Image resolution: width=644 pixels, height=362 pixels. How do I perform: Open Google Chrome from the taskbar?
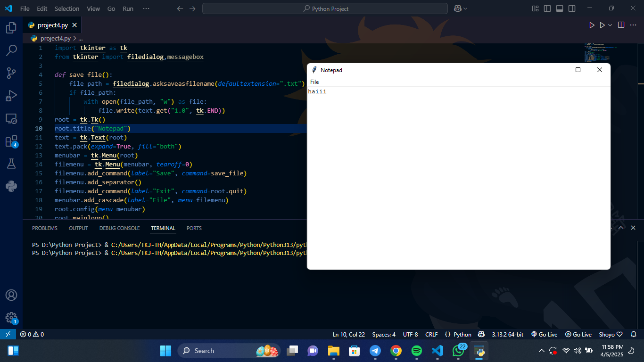coord(396,351)
